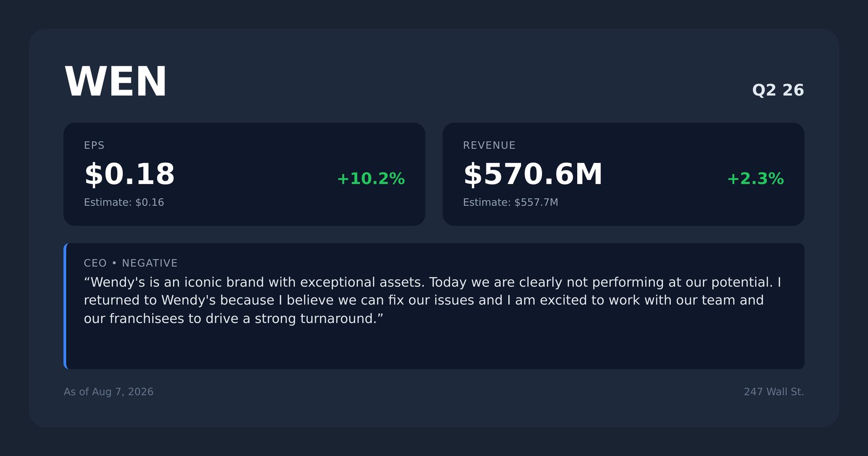Click empty area below the quote text
This screenshot has height=456, width=868.
(x=434, y=349)
